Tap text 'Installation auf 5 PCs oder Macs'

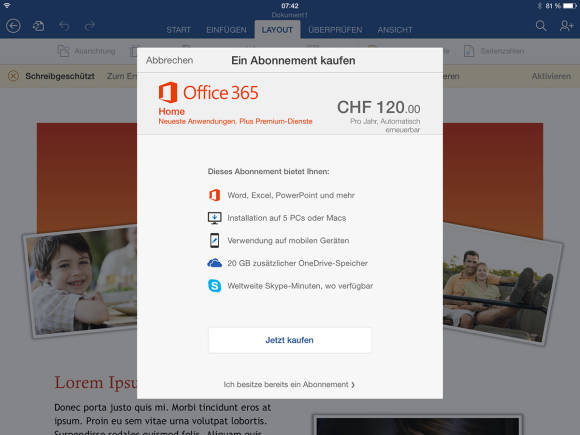pyautogui.click(x=287, y=218)
